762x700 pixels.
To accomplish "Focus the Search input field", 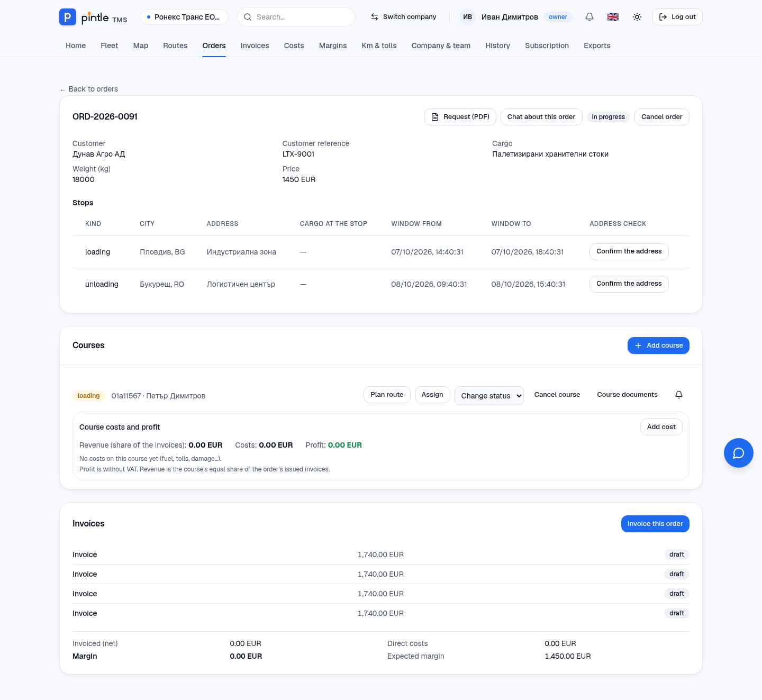I will (x=296, y=17).
